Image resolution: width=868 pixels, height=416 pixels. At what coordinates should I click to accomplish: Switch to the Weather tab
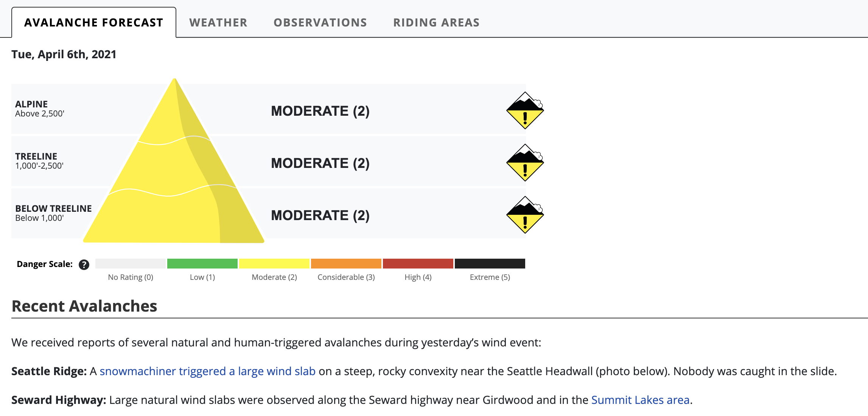point(218,23)
